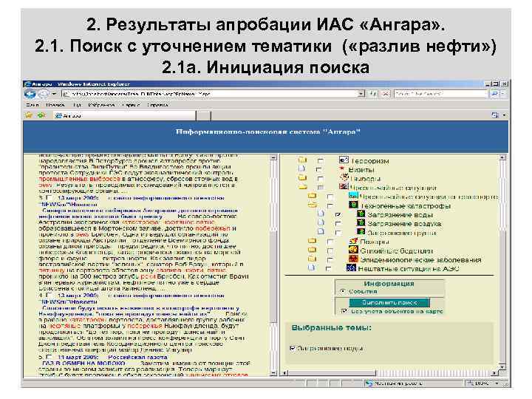Expand the Терроризм folder
Viewport: 532px width, 399px height.
click(x=302, y=160)
